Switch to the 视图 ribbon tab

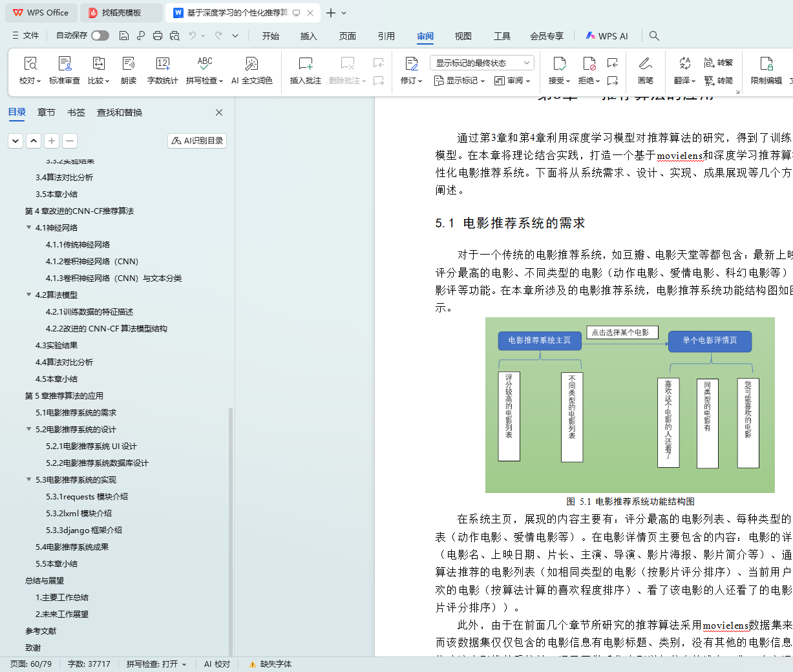click(463, 36)
